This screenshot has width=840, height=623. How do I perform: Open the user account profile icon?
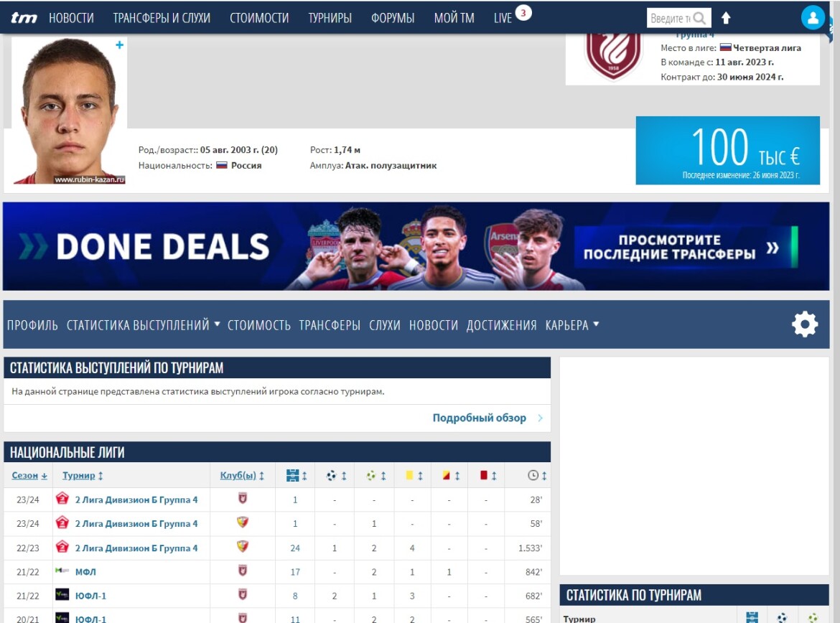click(x=813, y=18)
